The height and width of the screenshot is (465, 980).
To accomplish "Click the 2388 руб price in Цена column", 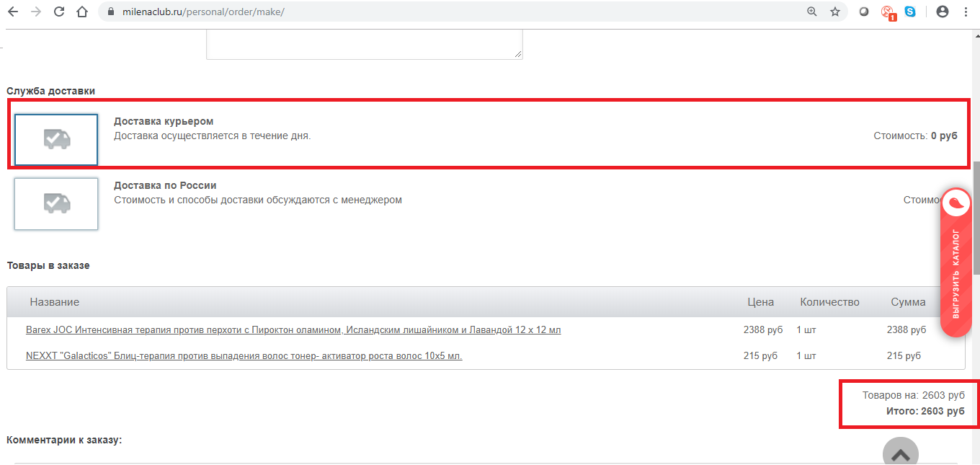I will tap(763, 329).
